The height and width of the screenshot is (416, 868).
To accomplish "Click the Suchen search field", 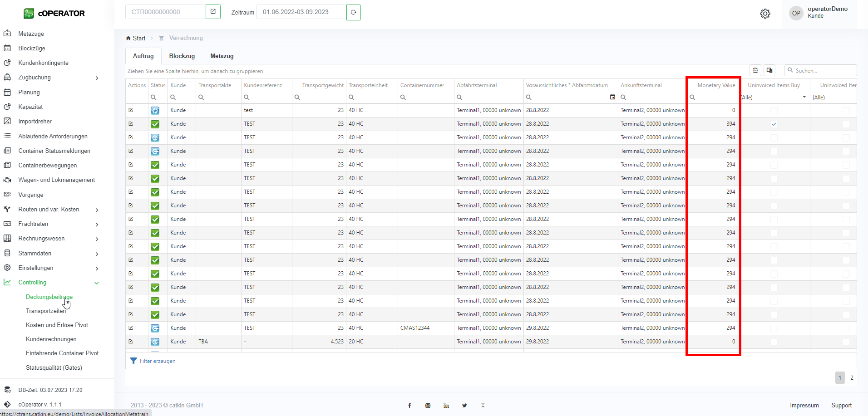I will [x=824, y=70].
